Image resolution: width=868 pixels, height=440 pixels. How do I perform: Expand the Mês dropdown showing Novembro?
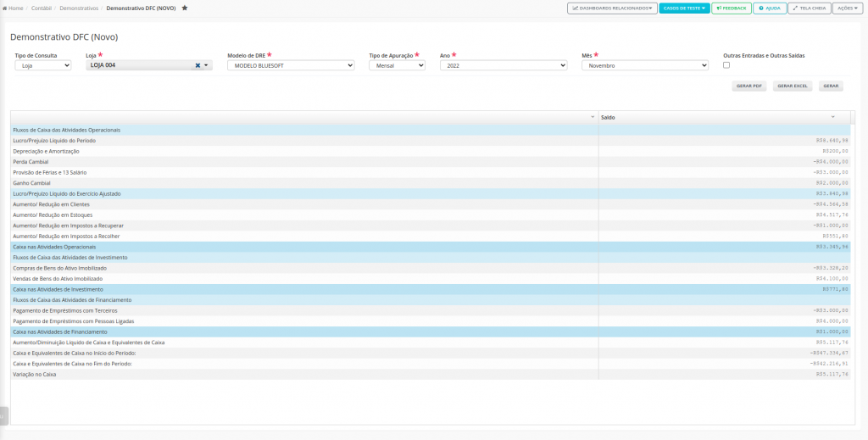(x=645, y=65)
